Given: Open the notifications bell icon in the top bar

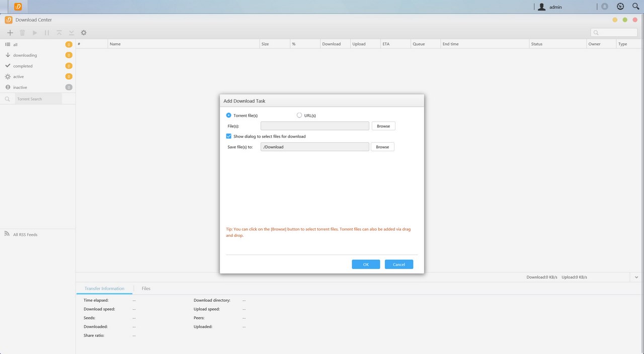Looking at the screenshot, I should tap(604, 7).
